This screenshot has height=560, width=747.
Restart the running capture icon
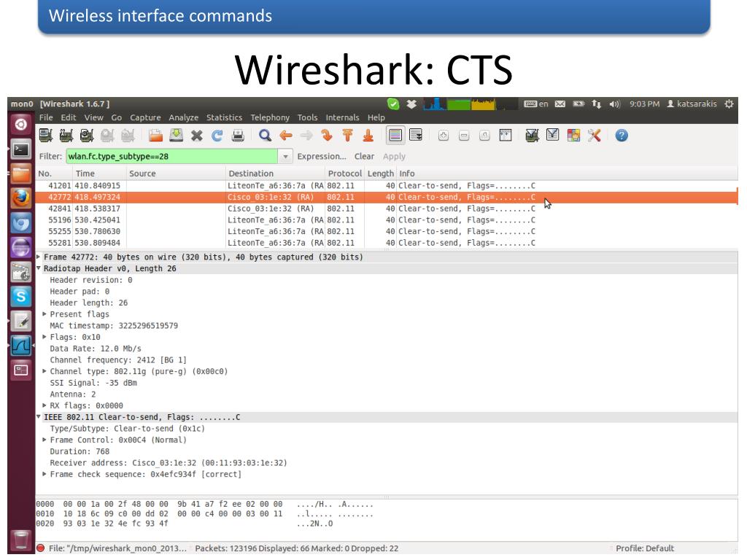coord(128,136)
